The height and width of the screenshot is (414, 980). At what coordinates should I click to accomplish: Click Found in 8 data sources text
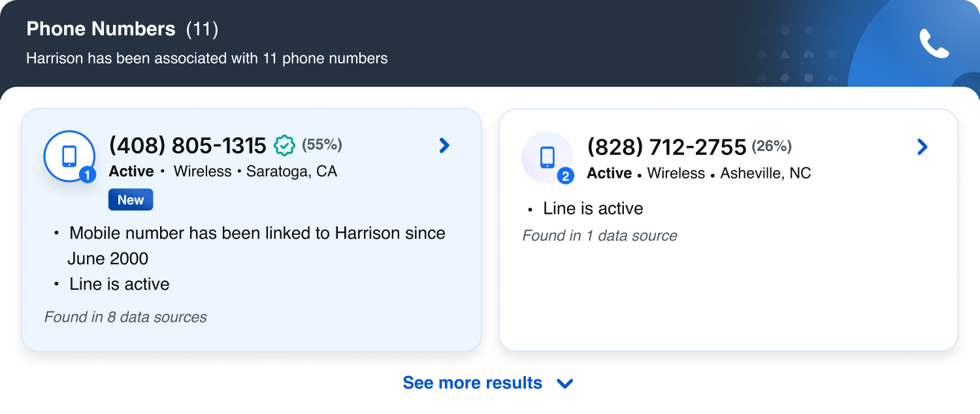125,317
